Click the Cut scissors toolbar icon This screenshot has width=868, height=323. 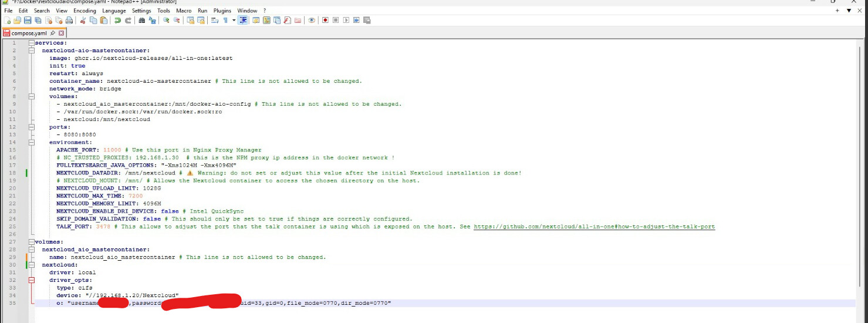[x=83, y=21]
